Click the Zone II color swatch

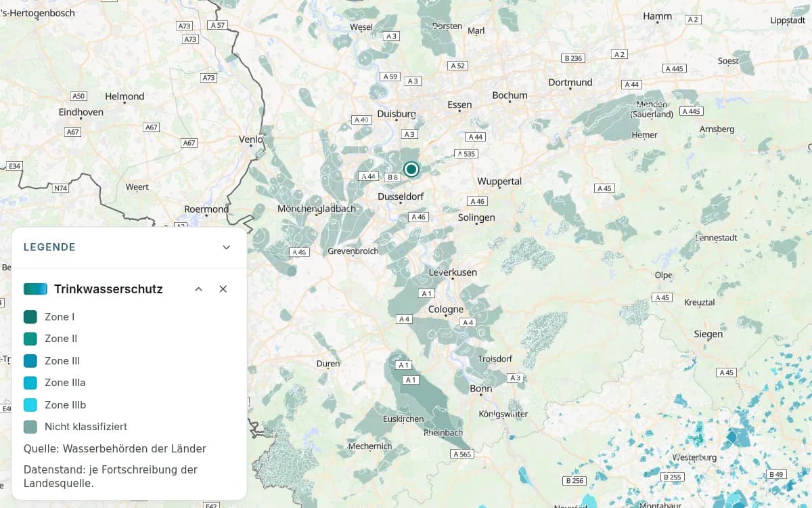click(x=30, y=339)
